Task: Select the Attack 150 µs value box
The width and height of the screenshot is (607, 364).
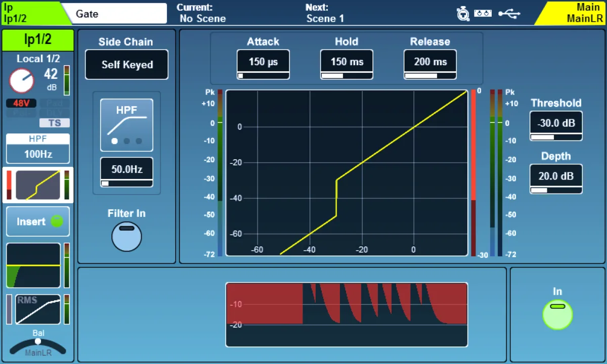Action: tap(264, 64)
